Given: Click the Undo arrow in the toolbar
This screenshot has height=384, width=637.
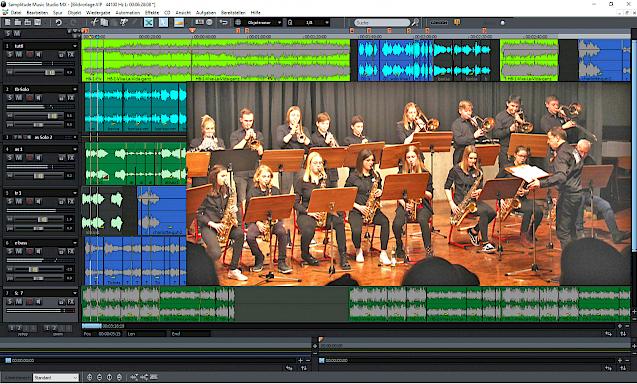Looking at the screenshot, I should click(x=58, y=22).
